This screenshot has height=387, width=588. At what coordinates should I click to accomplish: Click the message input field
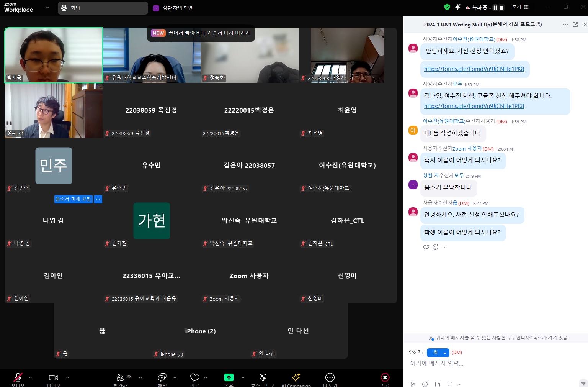(494, 363)
